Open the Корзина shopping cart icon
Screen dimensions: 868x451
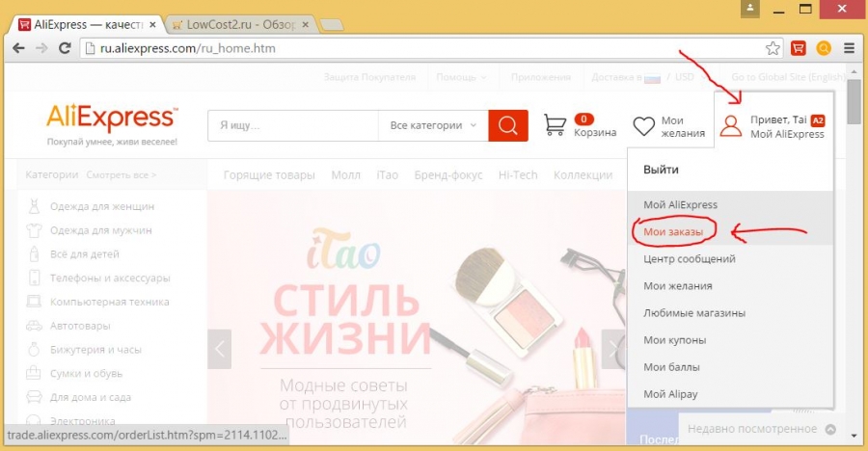point(555,125)
